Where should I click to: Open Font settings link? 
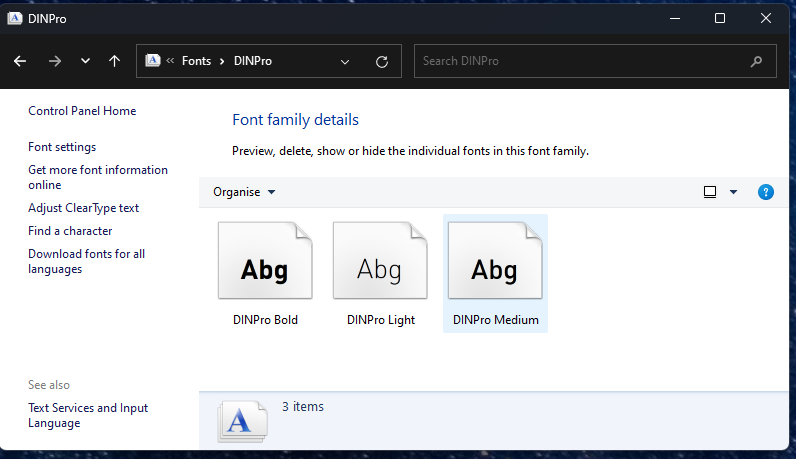[x=62, y=147]
